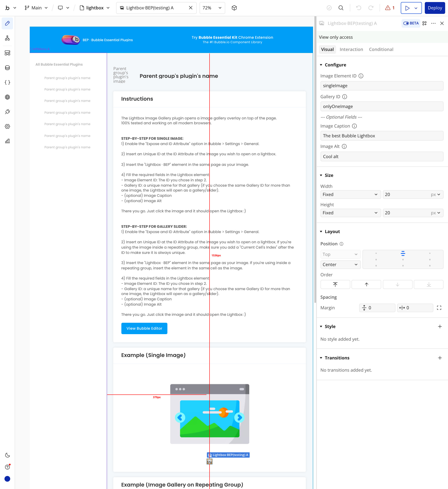Viewport: 448px width, 489px height.
Task: Click the Position info icon
Action: point(341,244)
